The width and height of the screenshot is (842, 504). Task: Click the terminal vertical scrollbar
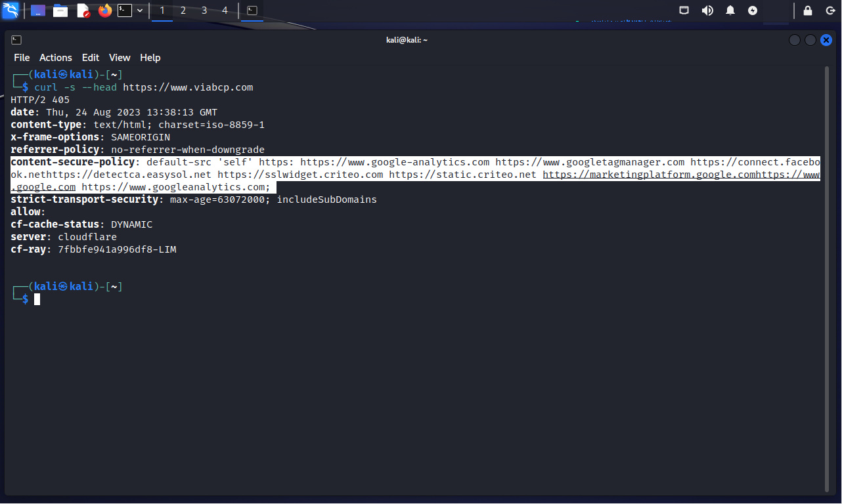point(826,262)
